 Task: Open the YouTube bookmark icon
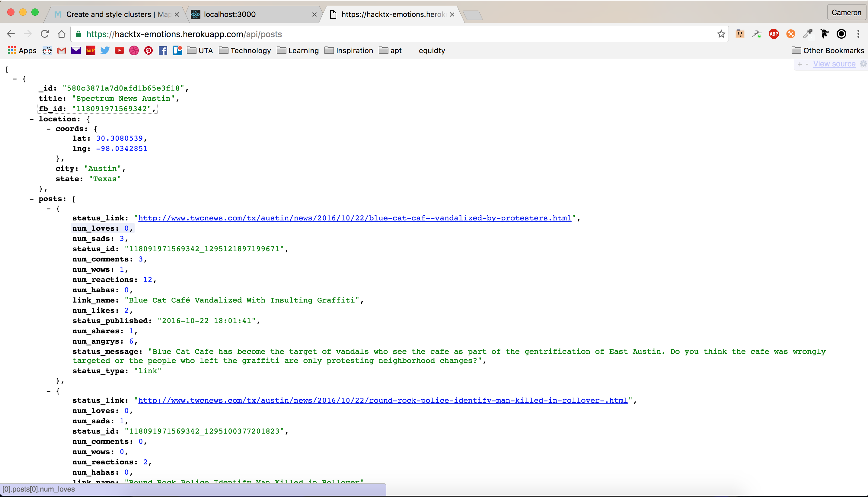tap(119, 50)
